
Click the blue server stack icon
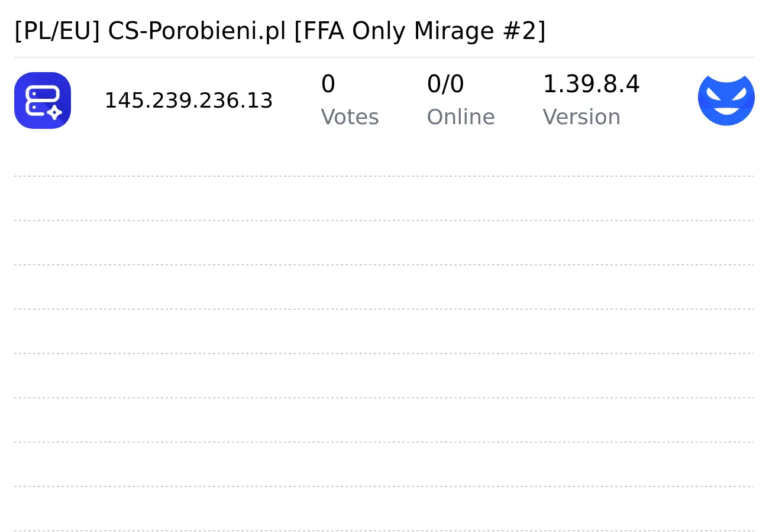[43, 100]
